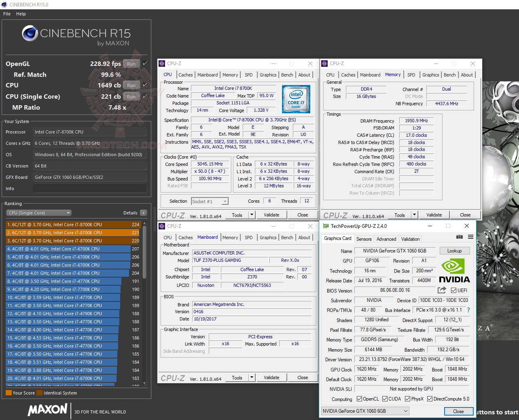The image size is (519, 420).
Task: Enable the Your Score radio button
Action: pos(9,393)
